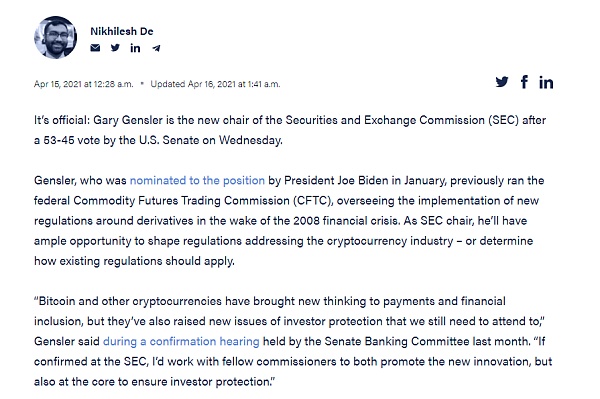
Task: Click the 'Updated Apr 16, 2021' timestamp
Action: tap(215, 84)
